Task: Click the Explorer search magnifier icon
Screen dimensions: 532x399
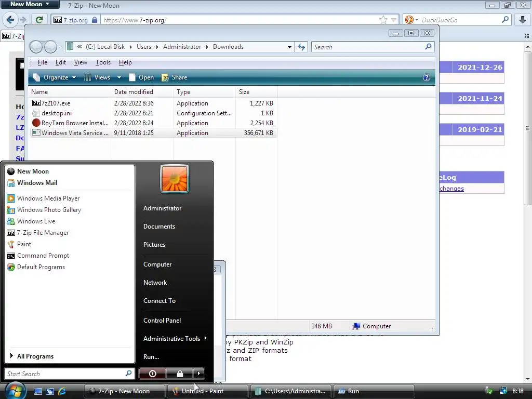Action: (x=428, y=46)
